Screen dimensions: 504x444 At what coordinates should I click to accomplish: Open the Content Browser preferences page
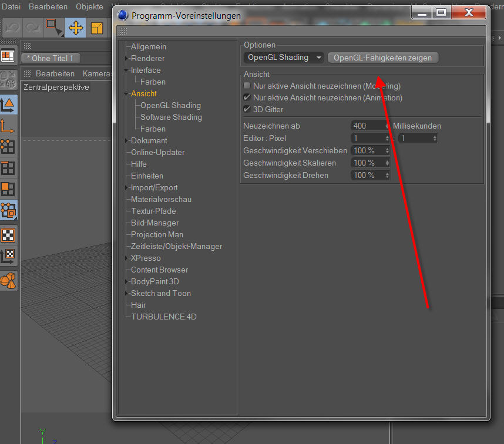159,270
